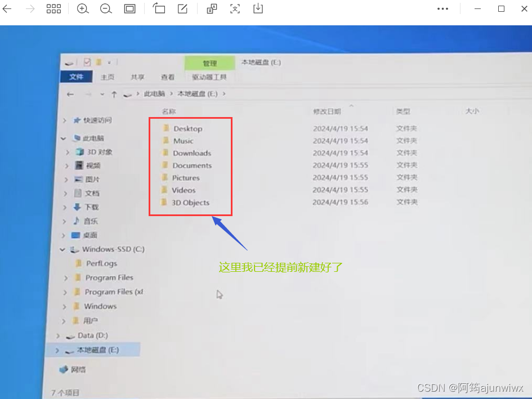The image size is (532, 399).
Task: Click the 2024/4/19 15:56 date for 3D Objects
Action: (340, 202)
